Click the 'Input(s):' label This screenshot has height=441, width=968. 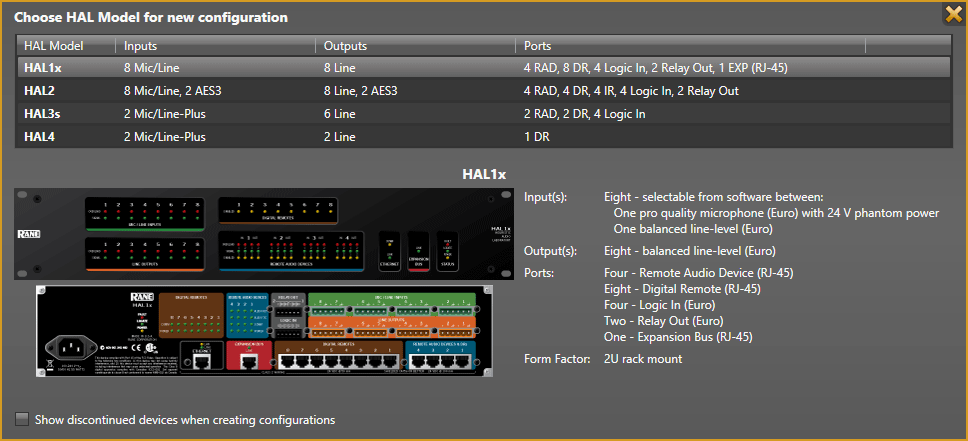point(545,197)
